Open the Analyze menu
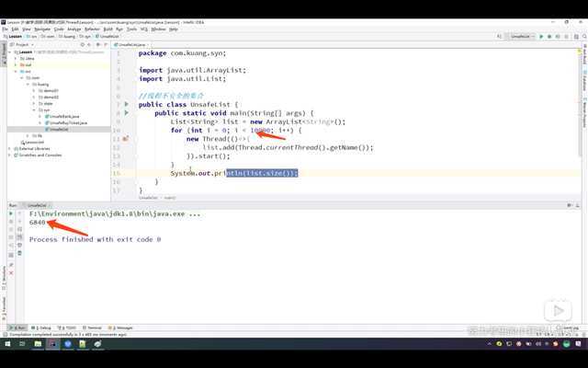 74,29
